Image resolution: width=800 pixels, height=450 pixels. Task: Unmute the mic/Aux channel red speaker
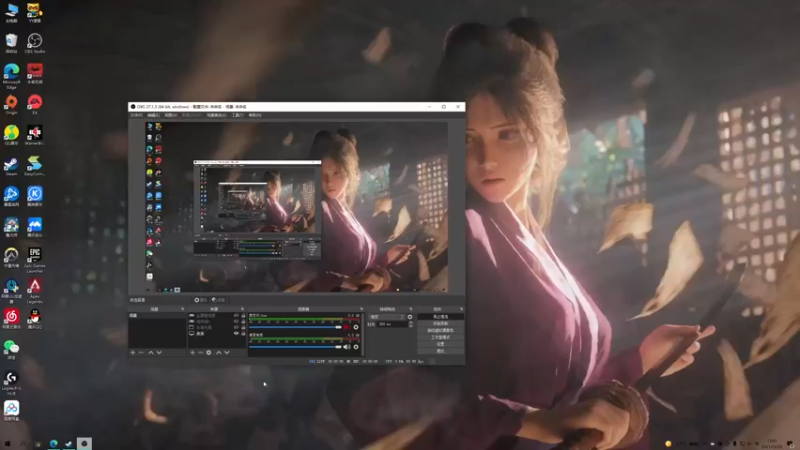click(x=347, y=327)
